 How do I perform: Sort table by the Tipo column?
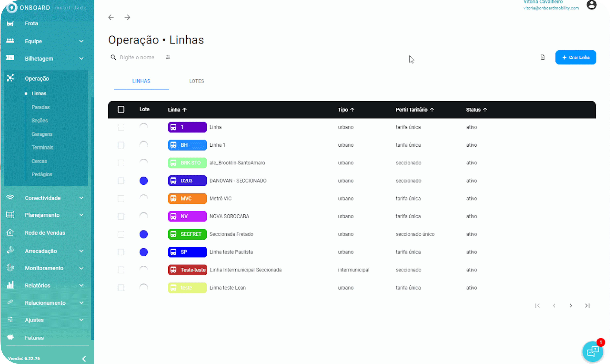click(x=346, y=110)
